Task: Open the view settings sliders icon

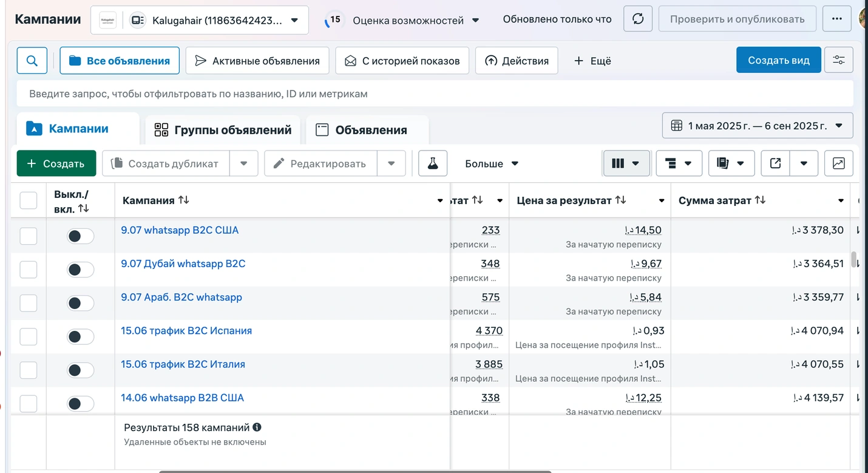Action: [839, 61]
